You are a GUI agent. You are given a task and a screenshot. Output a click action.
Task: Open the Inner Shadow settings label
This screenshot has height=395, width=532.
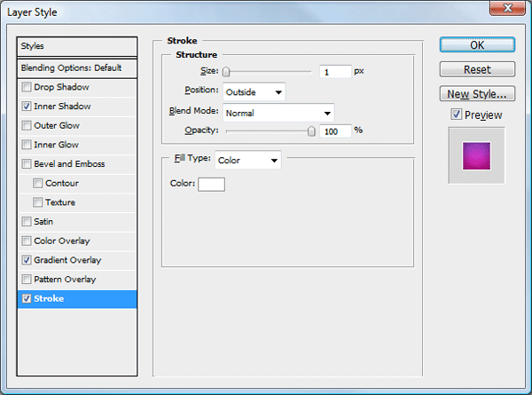(62, 107)
